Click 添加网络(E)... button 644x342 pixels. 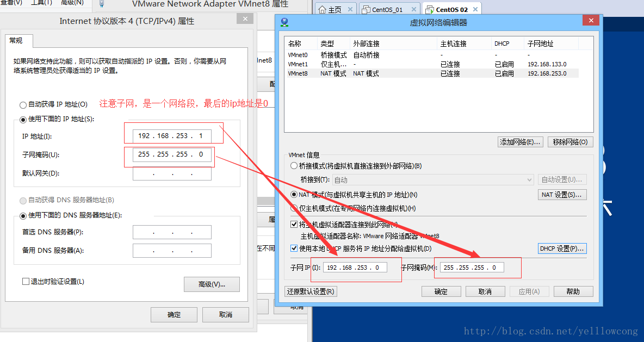point(521,142)
